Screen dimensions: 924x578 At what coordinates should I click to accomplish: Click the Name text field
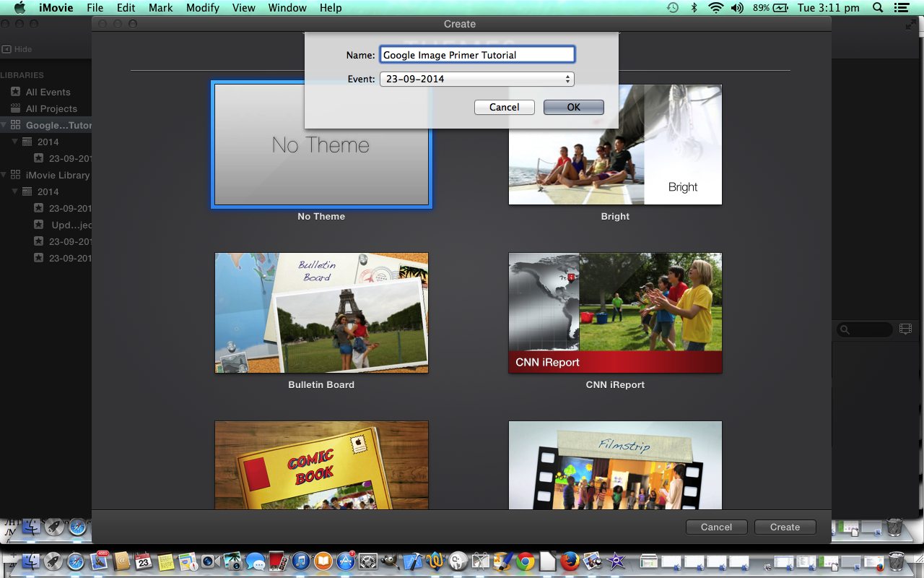(x=476, y=54)
